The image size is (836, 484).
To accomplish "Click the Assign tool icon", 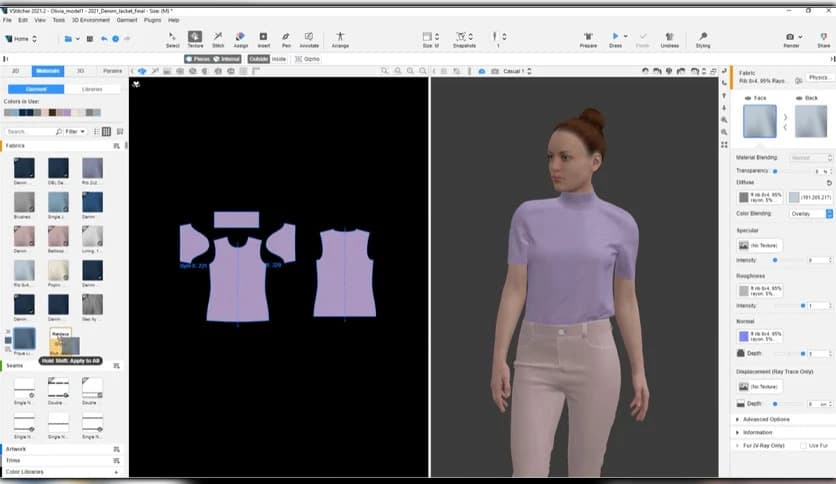I will [x=240, y=38].
